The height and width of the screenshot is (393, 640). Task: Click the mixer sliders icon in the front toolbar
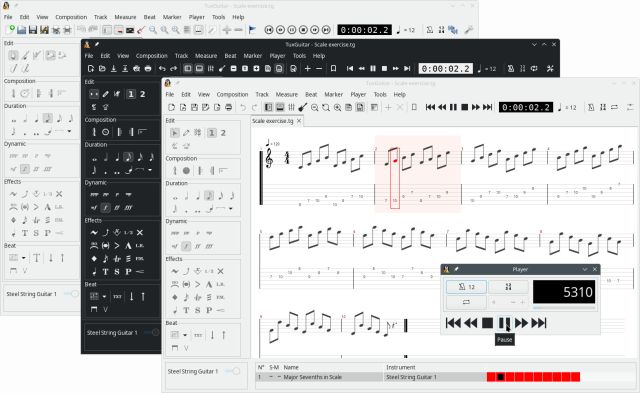coord(291,107)
